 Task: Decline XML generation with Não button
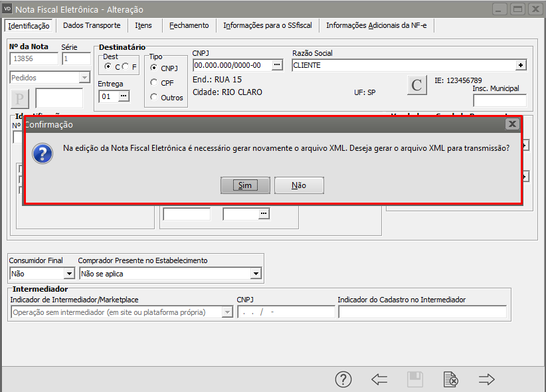(299, 185)
